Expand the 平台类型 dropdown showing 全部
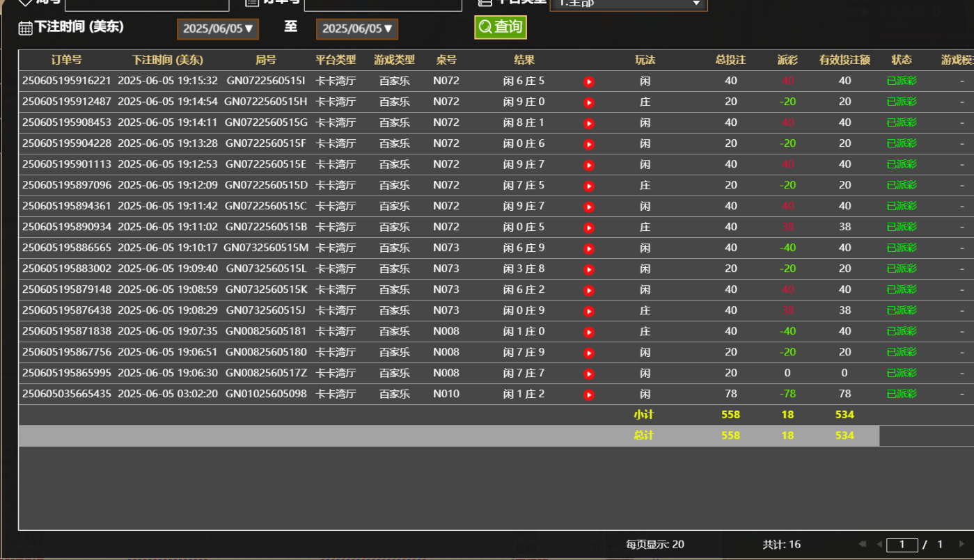 [628, 3]
